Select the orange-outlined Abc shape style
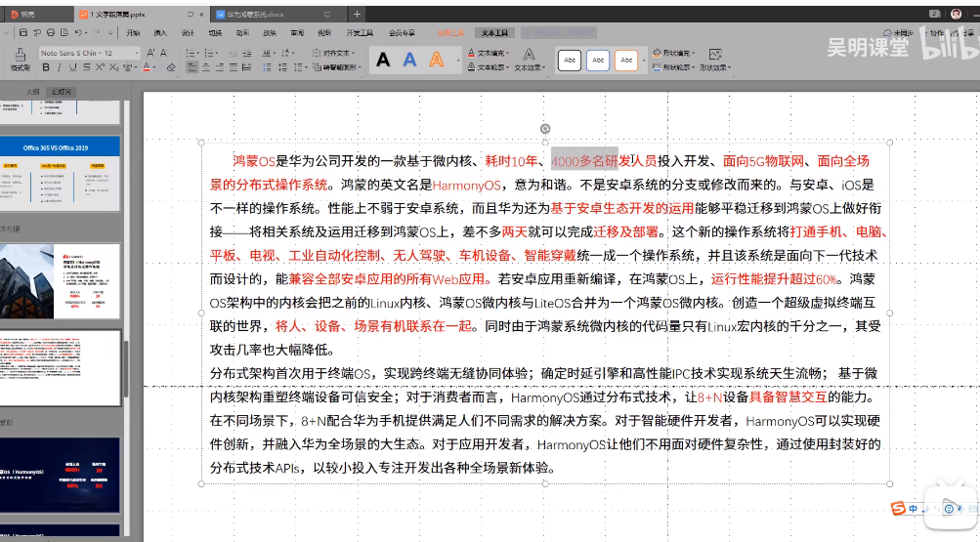This screenshot has width=980, height=542. click(x=626, y=60)
